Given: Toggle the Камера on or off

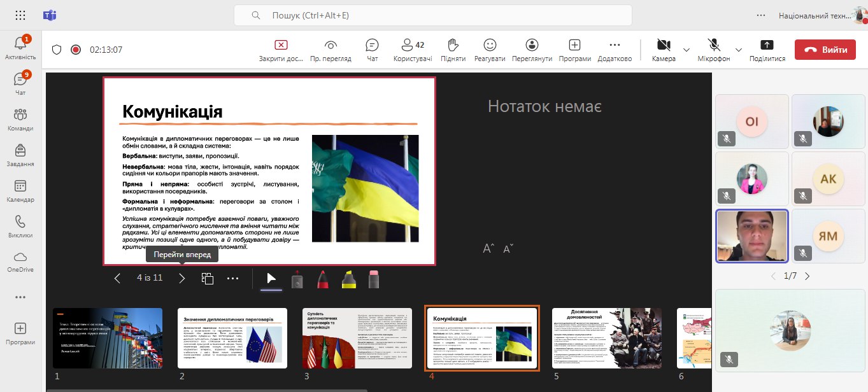Looking at the screenshot, I should pyautogui.click(x=664, y=49).
